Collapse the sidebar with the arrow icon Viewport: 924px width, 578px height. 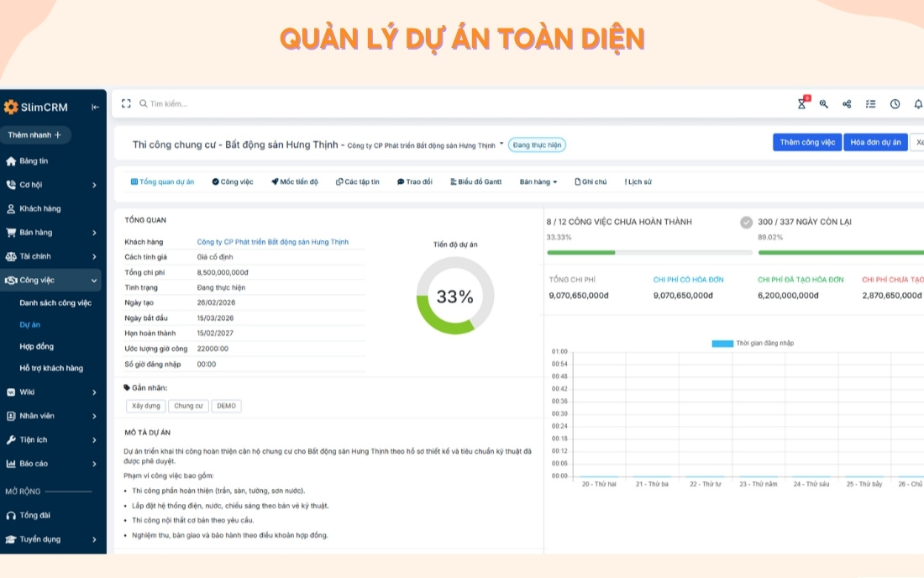click(95, 108)
